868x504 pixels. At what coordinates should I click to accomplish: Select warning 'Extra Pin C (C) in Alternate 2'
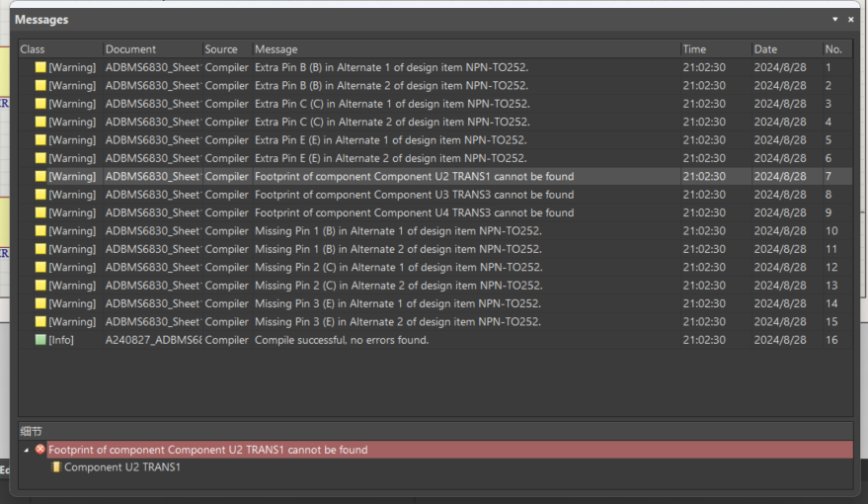pos(435,122)
